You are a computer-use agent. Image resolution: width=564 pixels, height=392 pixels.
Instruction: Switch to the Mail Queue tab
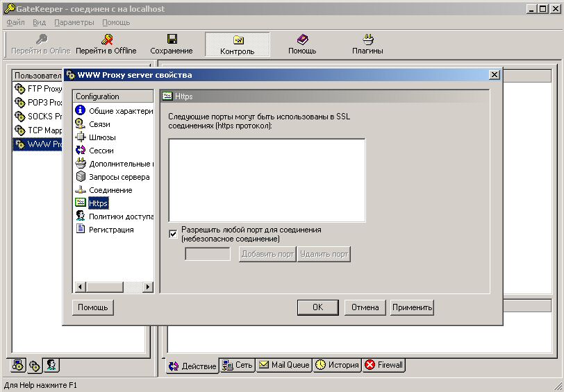tap(284, 365)
